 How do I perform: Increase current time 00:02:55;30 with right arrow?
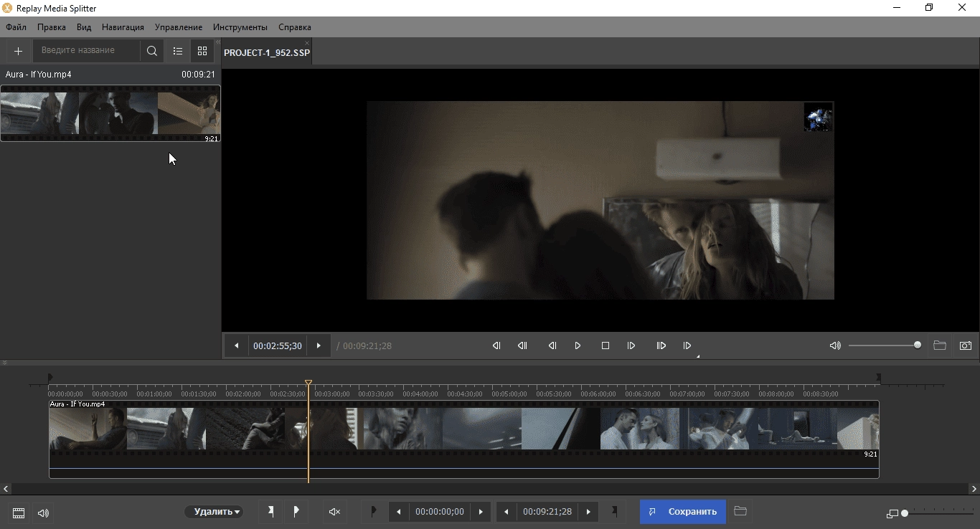[319, 345]
